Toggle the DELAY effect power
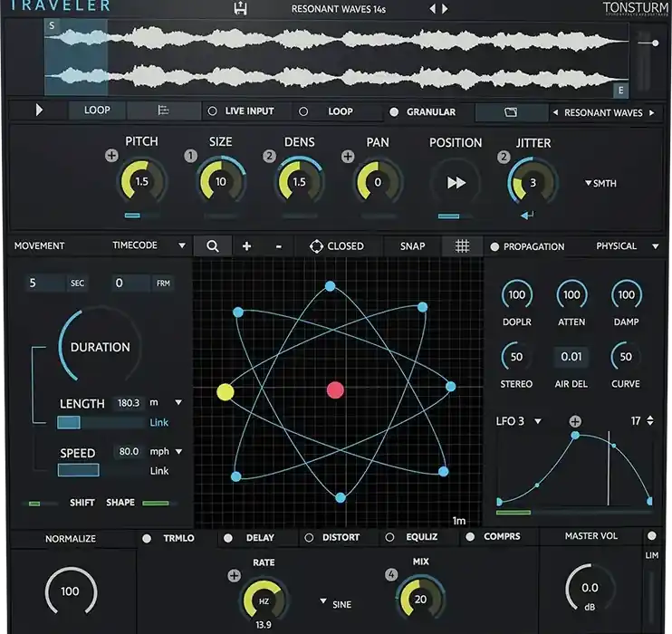This screenshot has height=634, width=672. [x=228, y=538]
